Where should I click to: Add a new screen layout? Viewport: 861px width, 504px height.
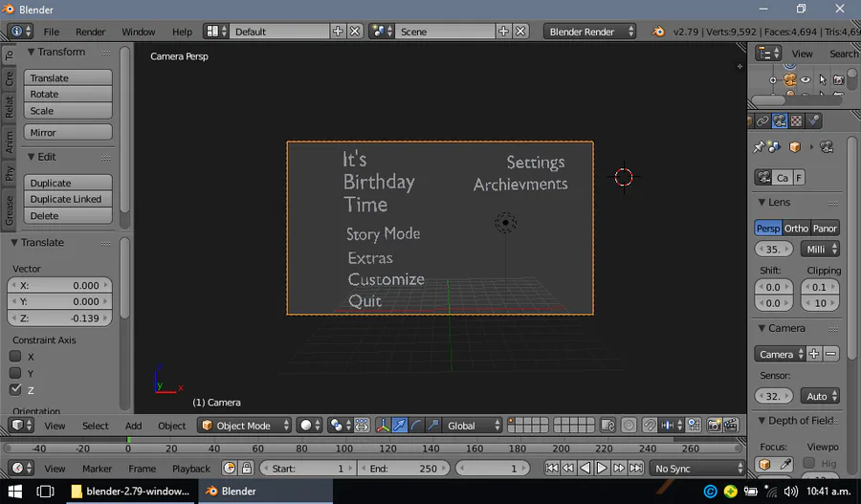click(x=338, y=32)
